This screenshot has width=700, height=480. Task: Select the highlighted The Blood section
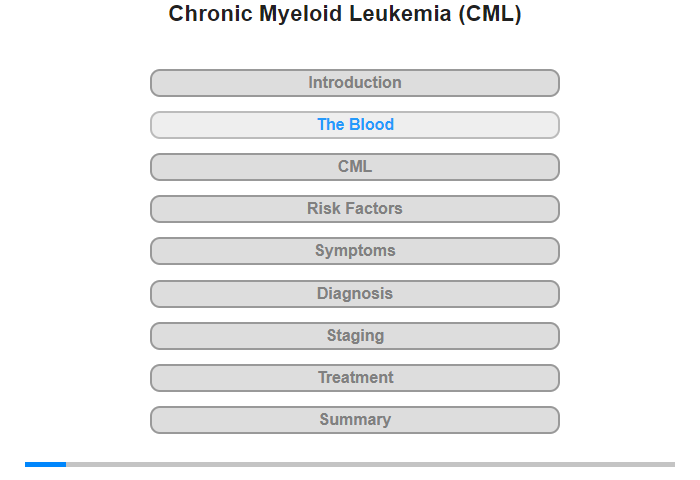click(x=355, y=125)
